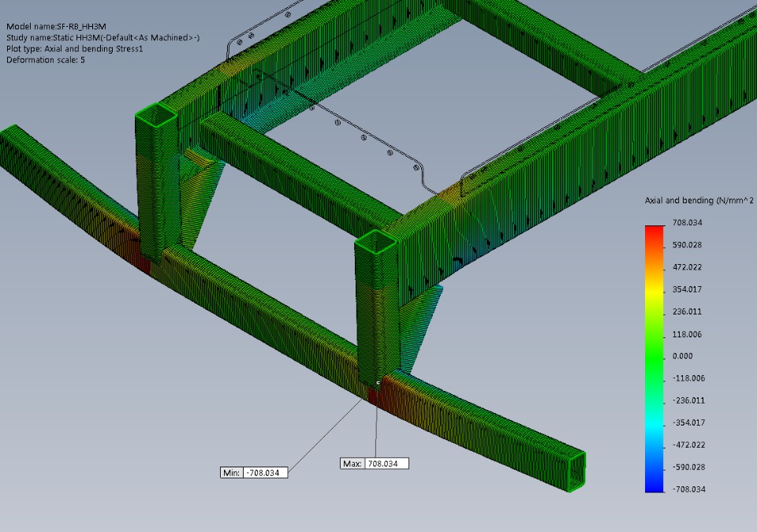This screenshot has width=757, height=532.
Task: Click the Plot type Axial and bending Stress1 line
Action: (74, 49)
